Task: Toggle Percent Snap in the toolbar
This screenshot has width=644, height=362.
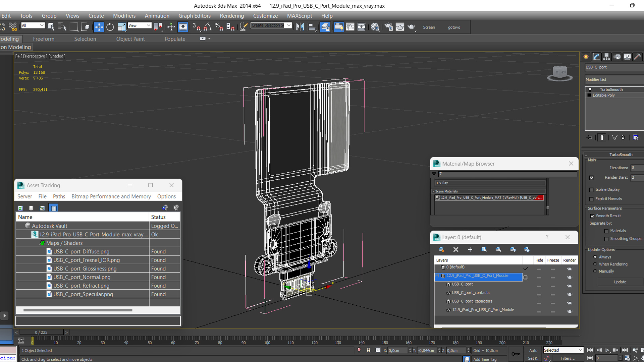Action: click(219, 27)
